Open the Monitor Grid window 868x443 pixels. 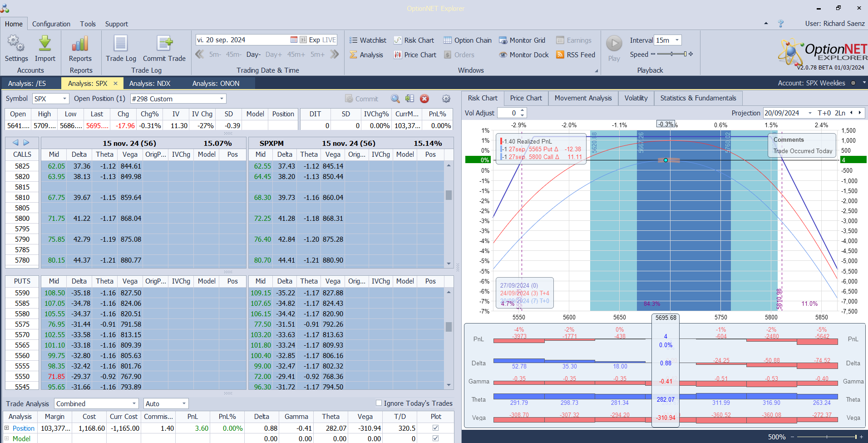[x=522, y=40]
